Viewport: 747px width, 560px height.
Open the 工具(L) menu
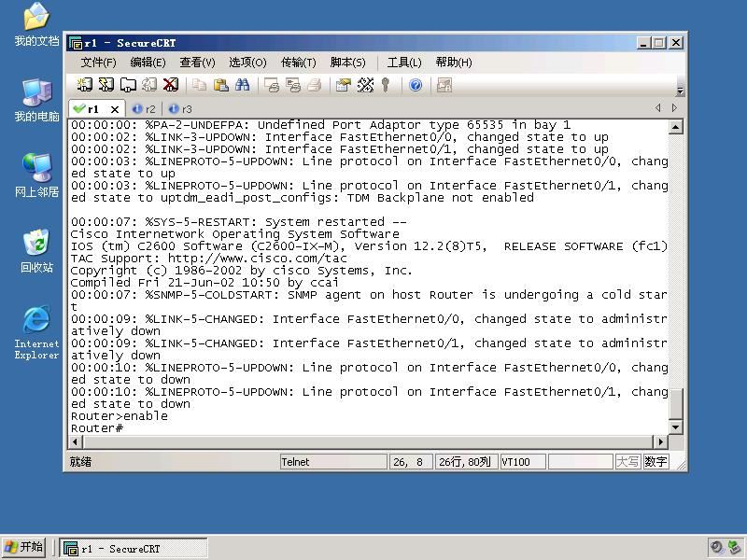point(404,63)
